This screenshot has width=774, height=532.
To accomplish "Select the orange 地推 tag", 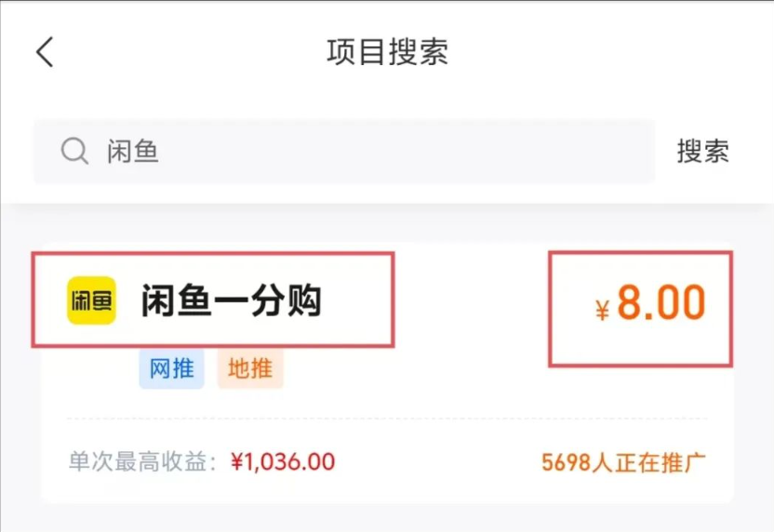I will [x=250, y=368].
